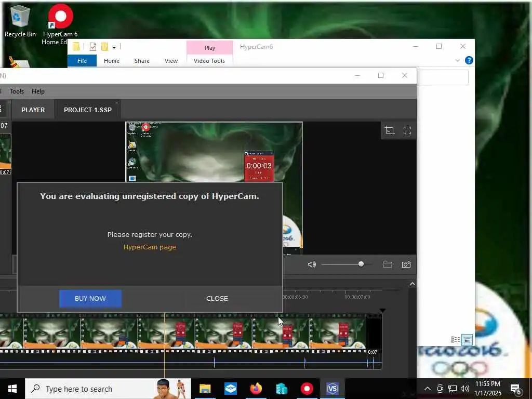Minimize the HyperCam editor window
Viewport: 532px width, 399px height.
(357, 75)
